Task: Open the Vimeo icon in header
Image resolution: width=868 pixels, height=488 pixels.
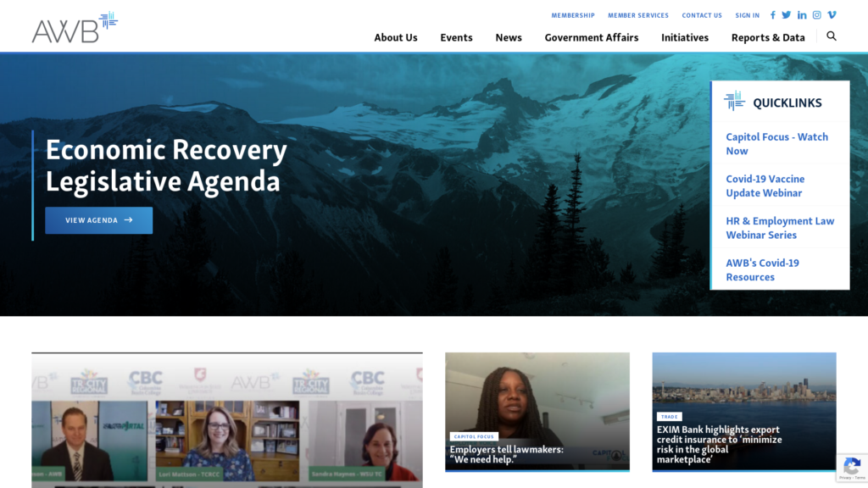Action: 832,15
